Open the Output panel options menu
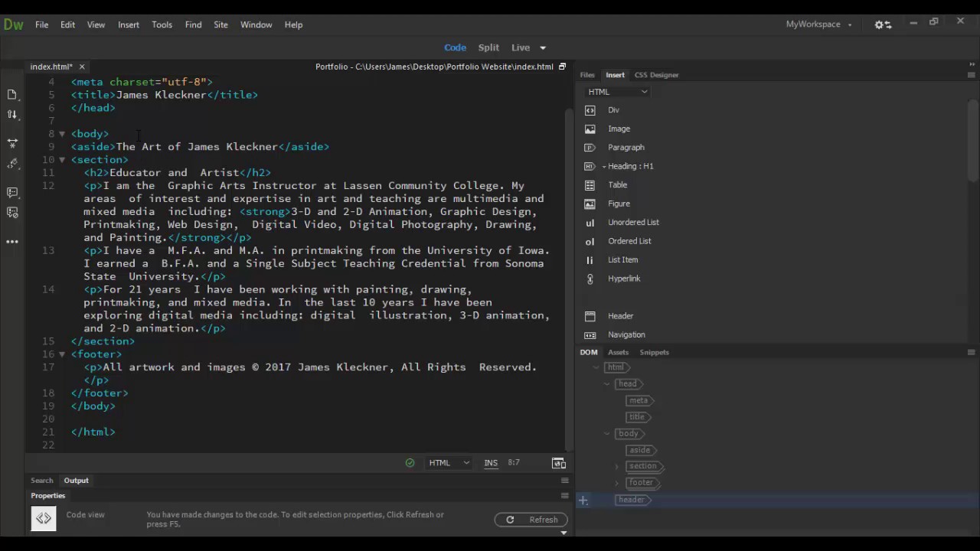 564,481
